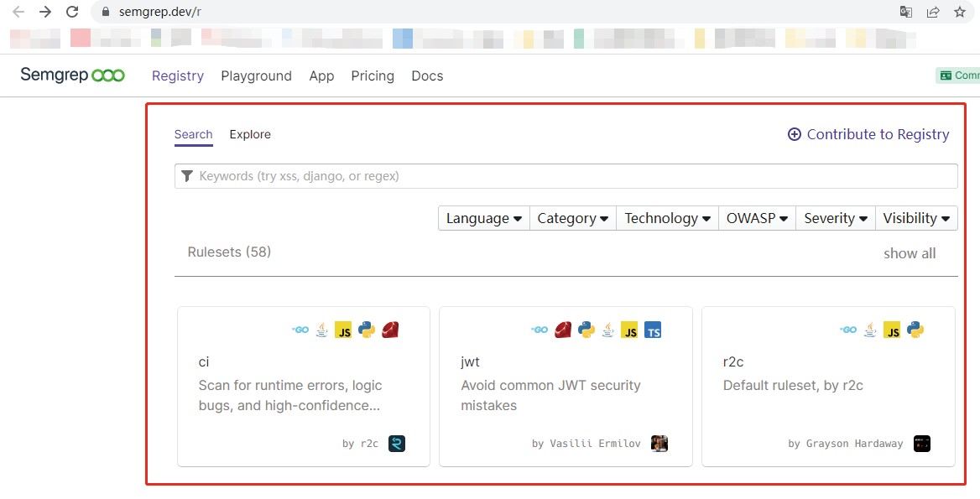
Task: Click the Python icon on the r2c card
Action: [915, 330]
